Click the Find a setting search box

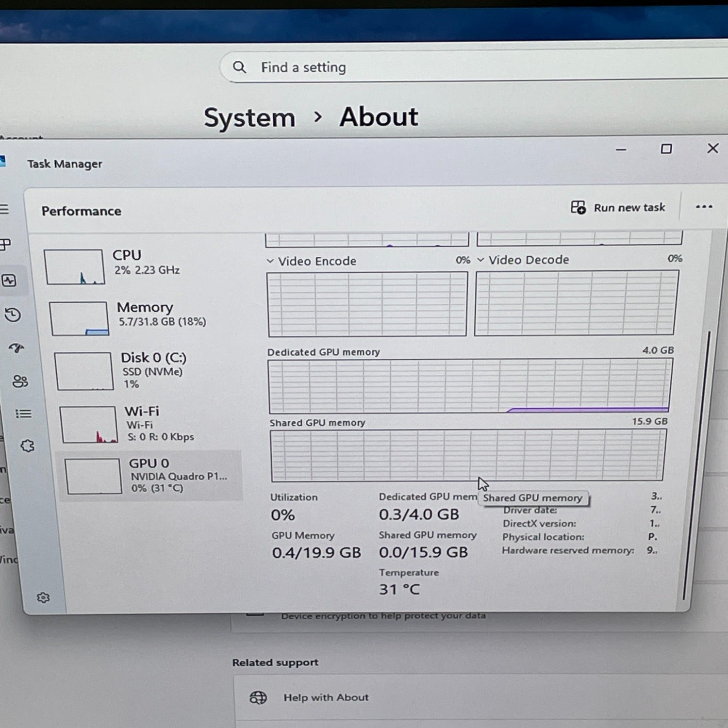(437, 67)
